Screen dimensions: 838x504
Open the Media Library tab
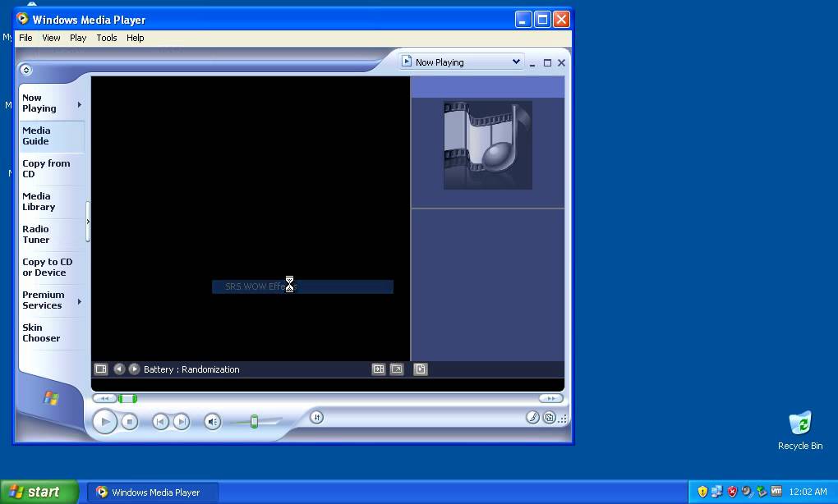point(52,202)
